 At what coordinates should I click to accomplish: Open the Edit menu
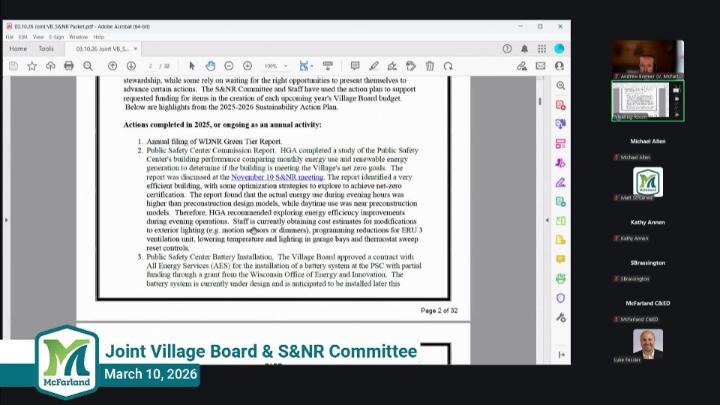pyautogui.click(x=23, y=37)
